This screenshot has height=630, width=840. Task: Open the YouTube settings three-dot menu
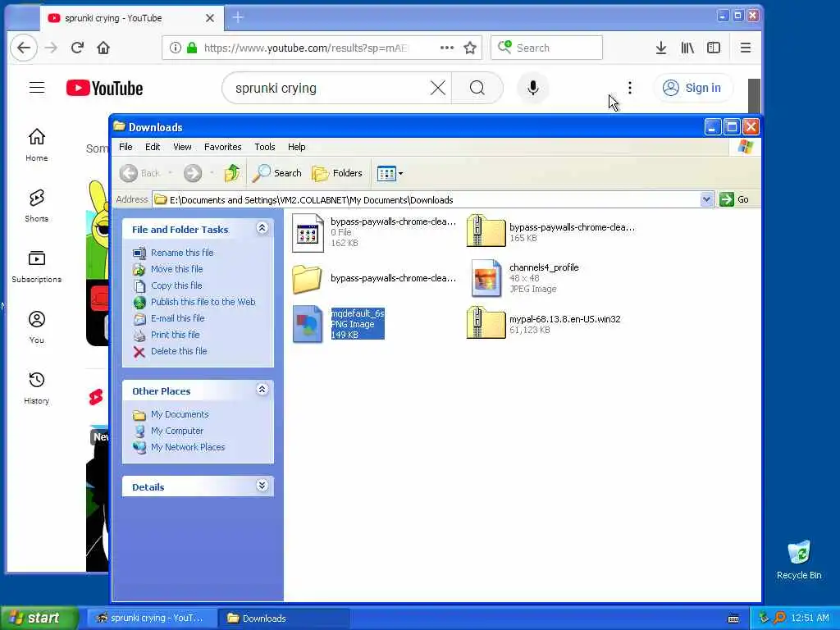[x=630, y=88]
